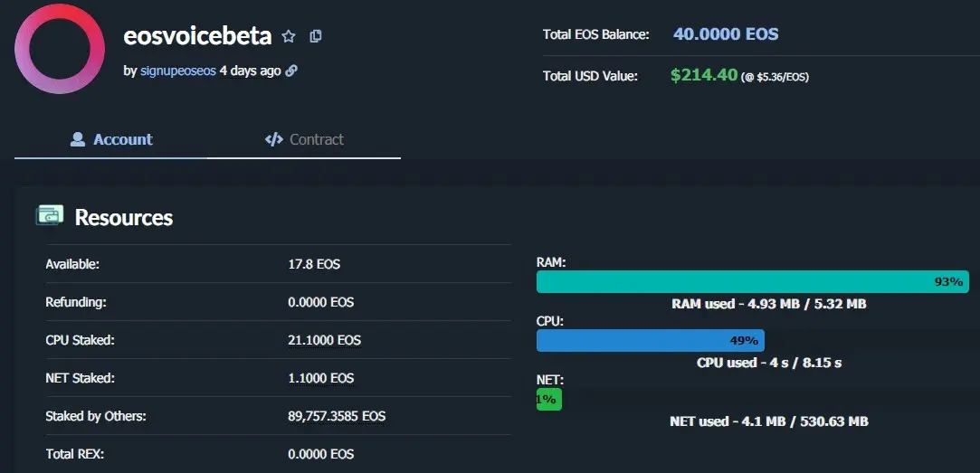Switch to the Account tab
Image resolution: width=980 pixels, height=473 pixels.
pyautogui.click(x=111, y=139)
